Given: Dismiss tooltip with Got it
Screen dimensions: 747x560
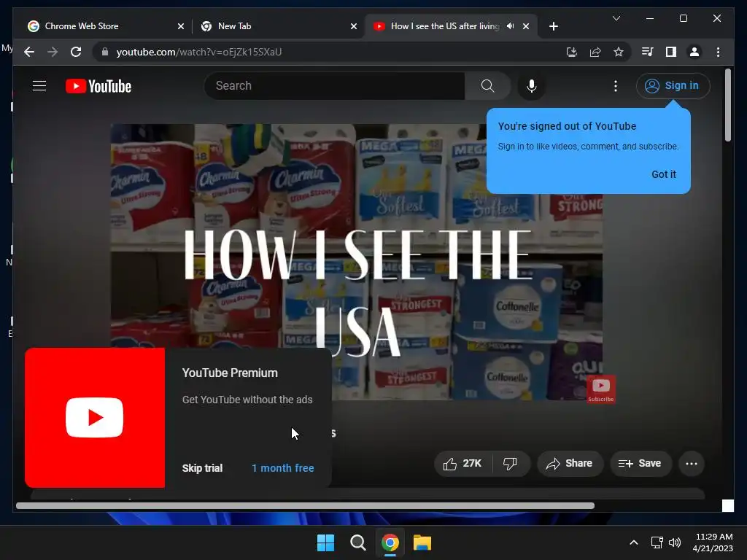Looking at the screenshot, I should click(664, 174).
